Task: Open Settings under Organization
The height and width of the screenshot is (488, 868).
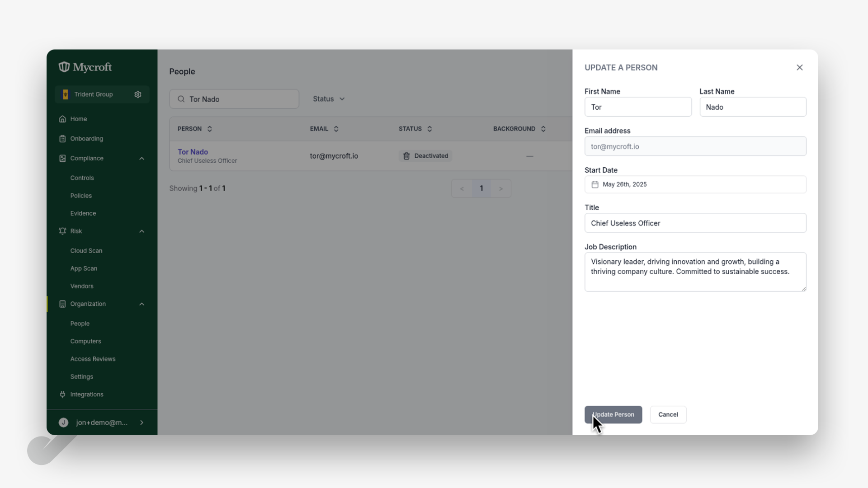Action: pos(82,376)
